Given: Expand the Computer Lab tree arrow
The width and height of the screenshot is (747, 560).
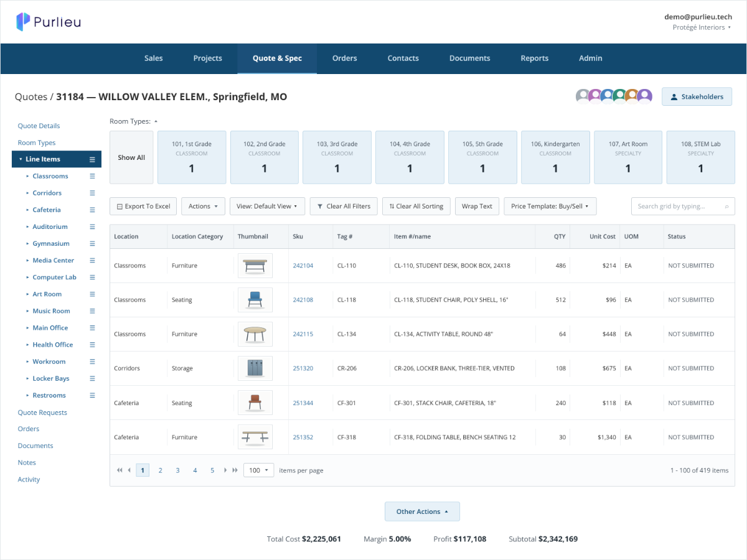Looking at the screenshot, I should pos(27,278).
